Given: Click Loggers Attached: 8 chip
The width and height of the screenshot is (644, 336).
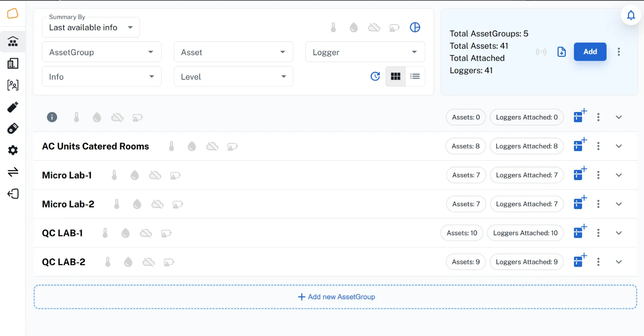Looking at the screenshot, I should 526,146.
